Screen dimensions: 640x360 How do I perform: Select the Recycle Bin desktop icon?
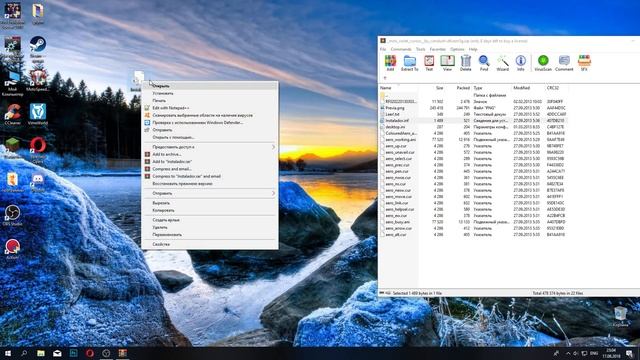click(x=620, y=316)
